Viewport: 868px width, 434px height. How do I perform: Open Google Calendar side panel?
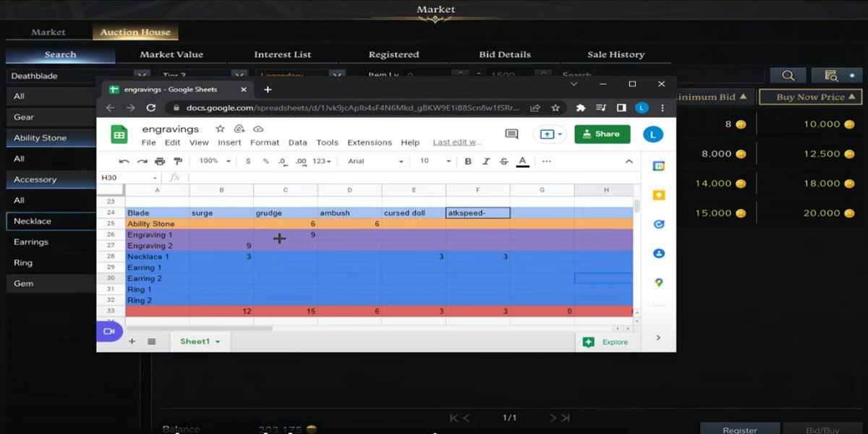[659, 166]
